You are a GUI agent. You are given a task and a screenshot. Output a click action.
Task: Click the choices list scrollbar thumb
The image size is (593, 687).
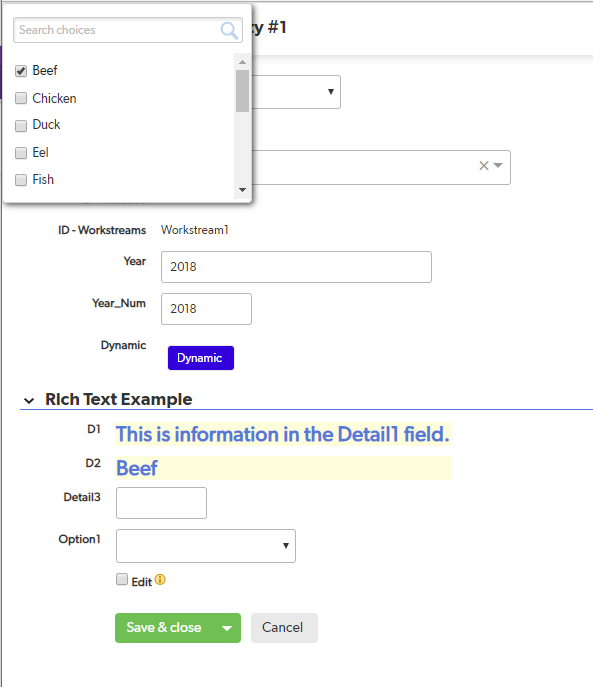pyautogui.click(x=242, y=91)
